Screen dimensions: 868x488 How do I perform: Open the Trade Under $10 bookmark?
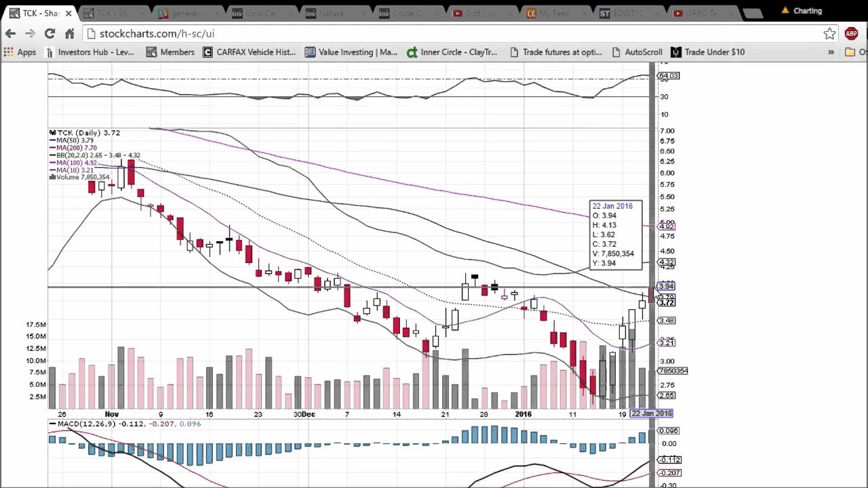pyautogui.click(x=707, y=52)
